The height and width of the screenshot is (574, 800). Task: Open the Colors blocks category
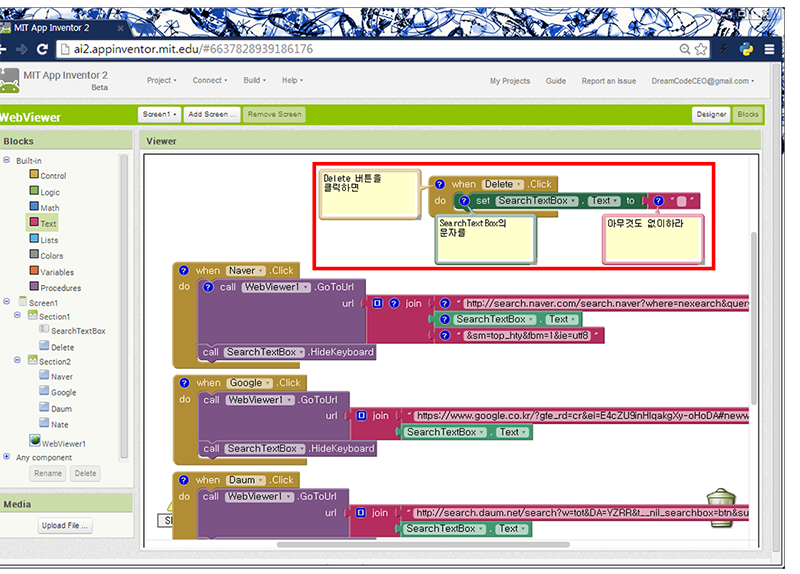click(x=46, y=255)
